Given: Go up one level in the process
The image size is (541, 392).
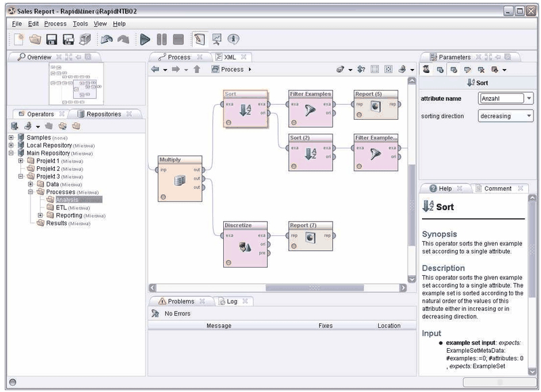Looking at the screenshot, I should coord(197,70).
